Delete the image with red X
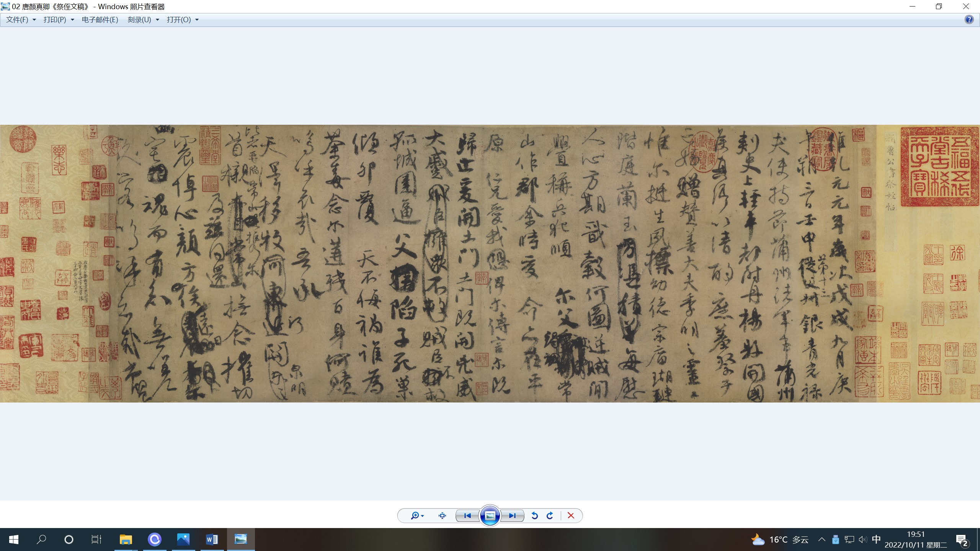Image resolution: width=980 pixels, height=551 pixels. (x=571, y=516)
